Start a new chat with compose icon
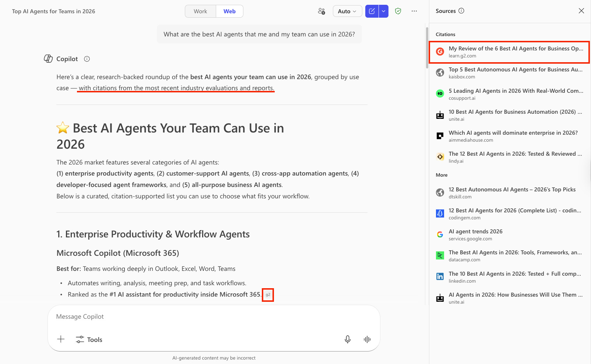The image size is (591, 364). coord(372,11)
